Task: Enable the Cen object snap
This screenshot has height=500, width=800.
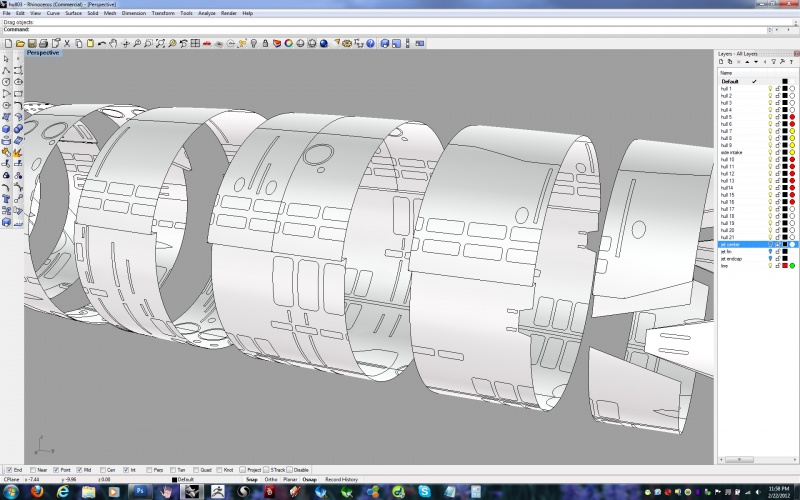Action: click(x=103, y=470)
